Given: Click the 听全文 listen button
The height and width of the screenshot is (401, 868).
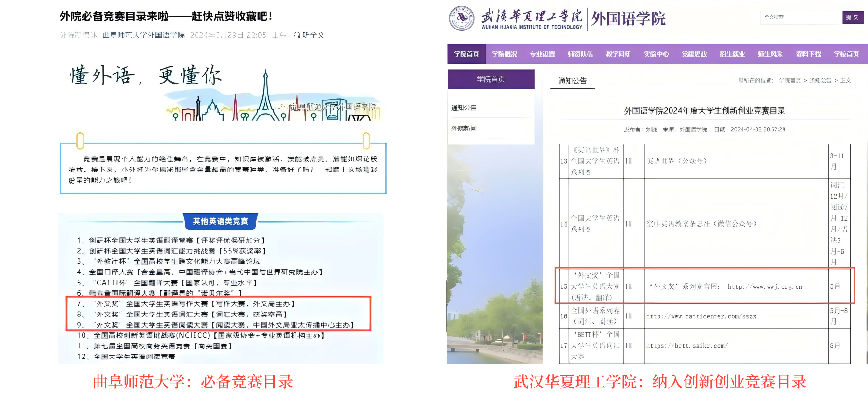Looking at the screenshot, I should tap(309, 35).
